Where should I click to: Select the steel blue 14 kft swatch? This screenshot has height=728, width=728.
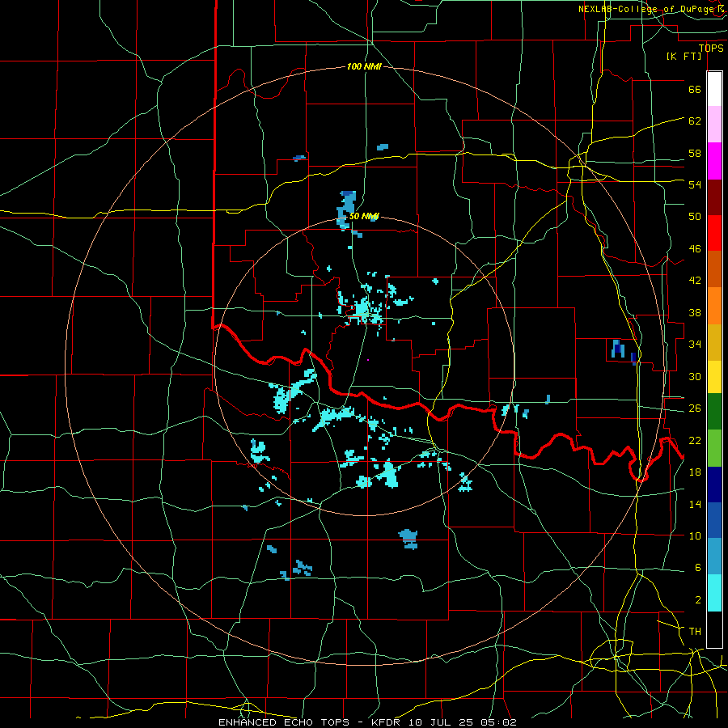pyautogui.click(x=714, y=557)
